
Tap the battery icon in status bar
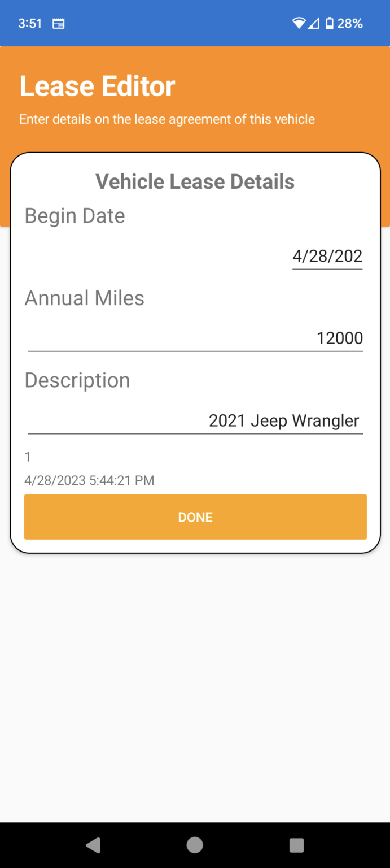[330, 24]
